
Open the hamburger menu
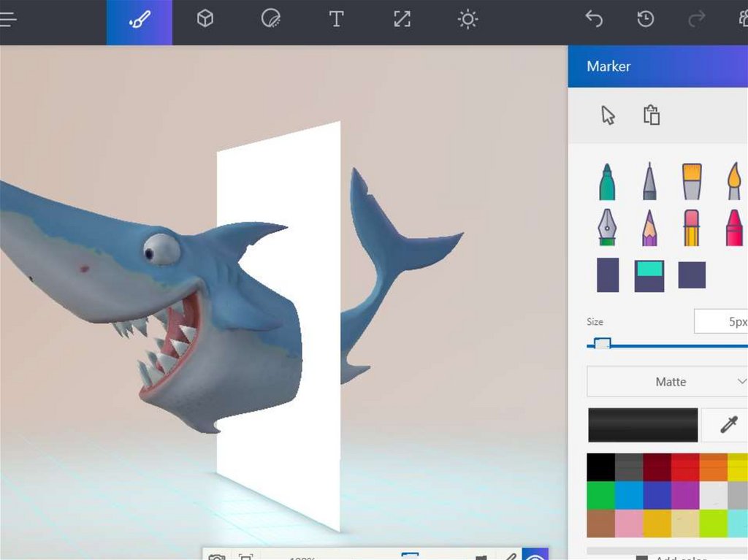[x=8, y=20]
